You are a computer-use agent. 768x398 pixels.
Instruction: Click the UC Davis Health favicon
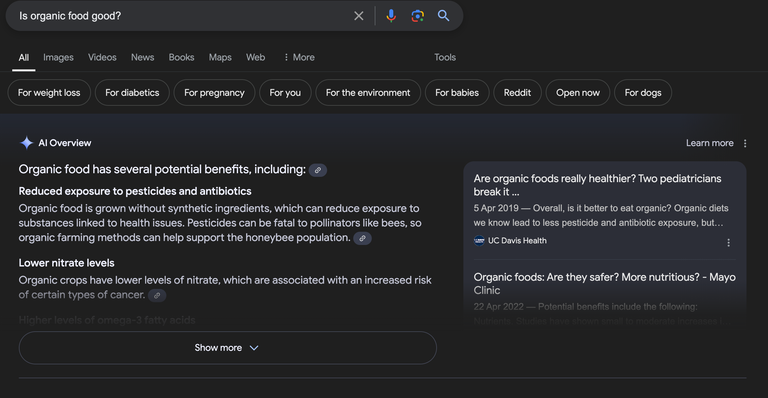click(x=479, y=240)
